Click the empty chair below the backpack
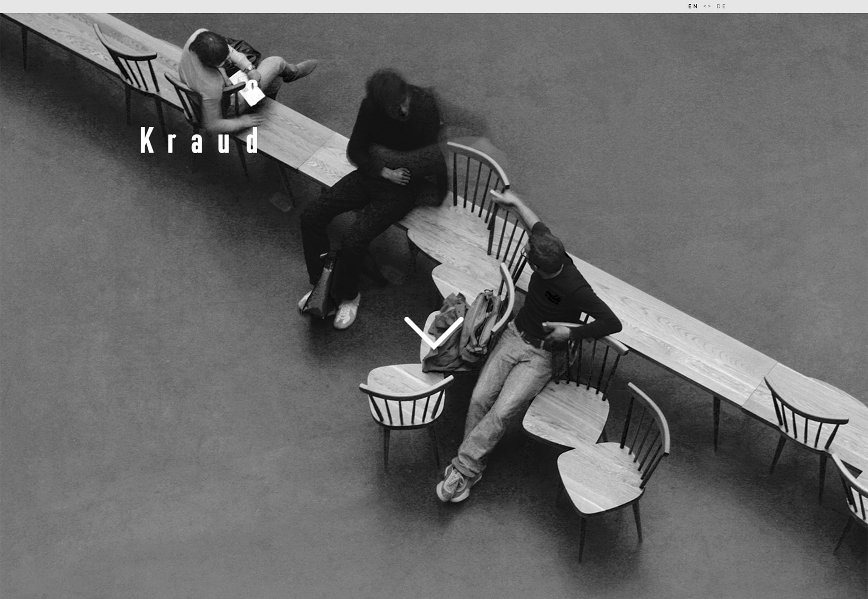This screenshot has width=868, height=599. point(405,398)
